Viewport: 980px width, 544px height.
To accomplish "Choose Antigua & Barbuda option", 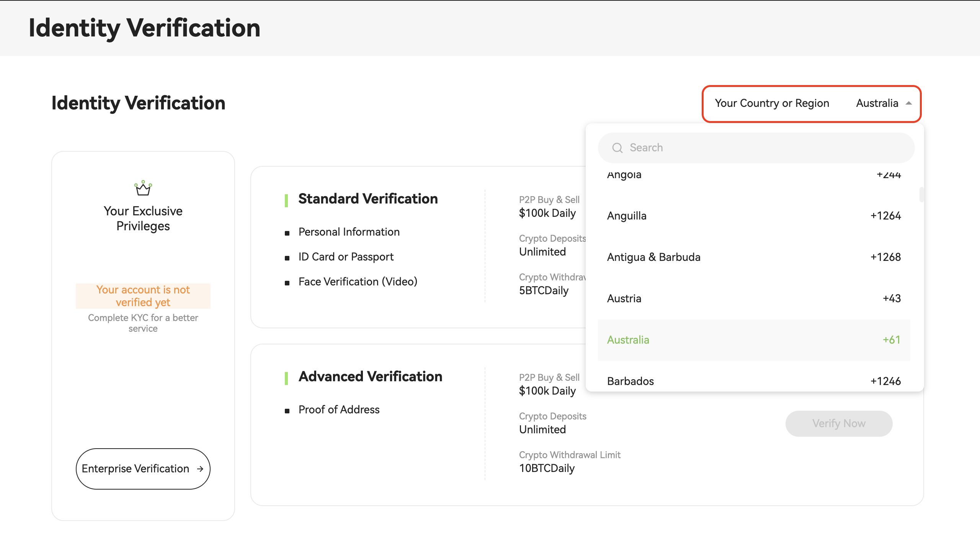I will click(x=654, y=257).
